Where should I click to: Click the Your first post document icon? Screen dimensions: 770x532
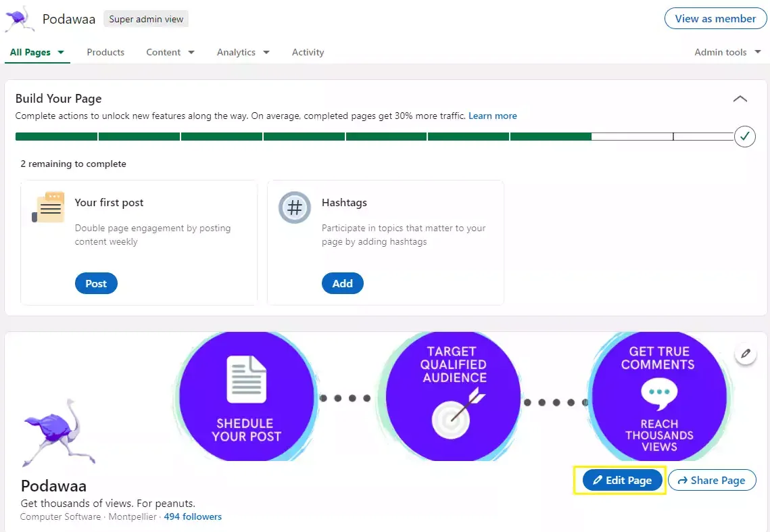(x=49, y=208)
